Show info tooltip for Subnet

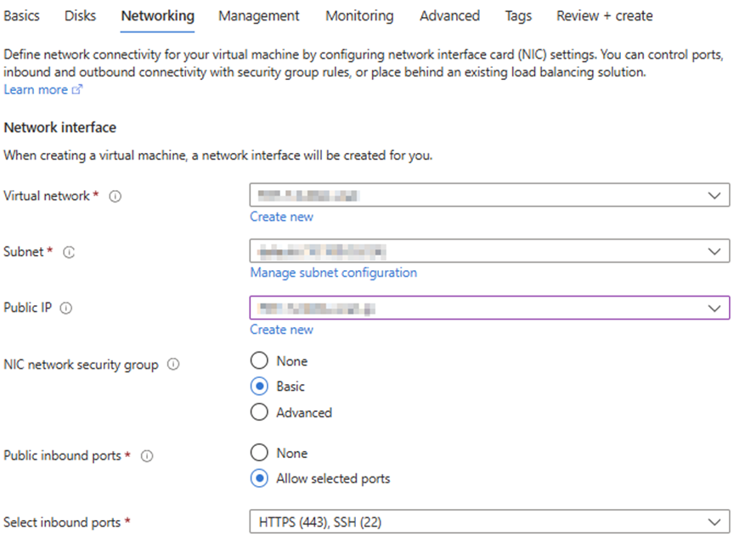pos(69,252)
